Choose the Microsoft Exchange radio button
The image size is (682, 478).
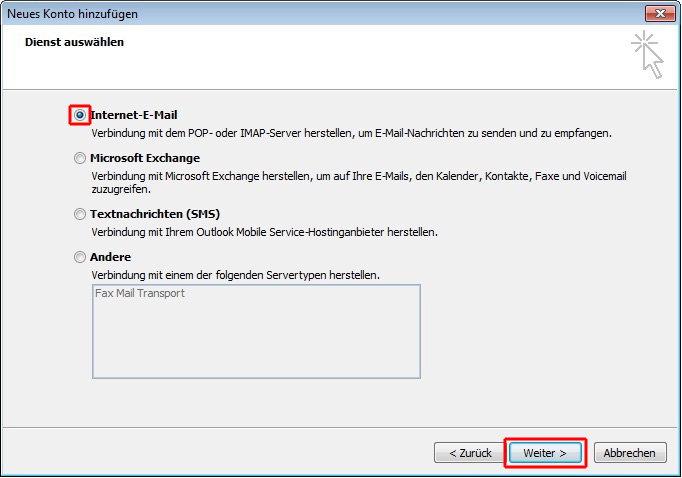coord(80,158)
